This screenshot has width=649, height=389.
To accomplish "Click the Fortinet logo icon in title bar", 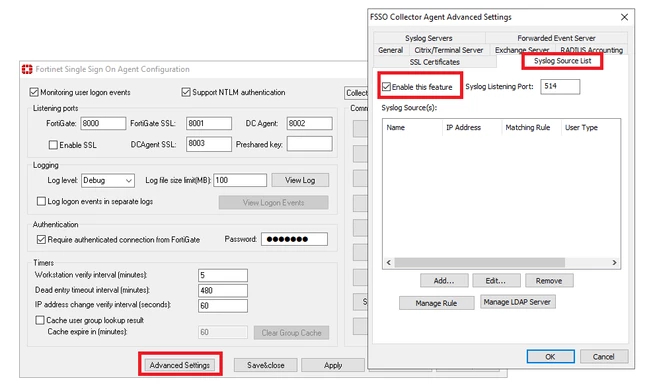I will click(x=27, y=69).
